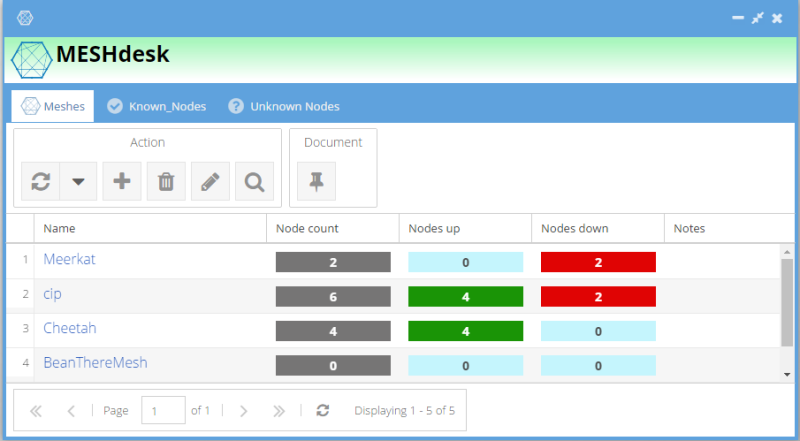Click the MESHdesk window title icon
This screenshot has width=800, height=441.
tap(25, 18)
